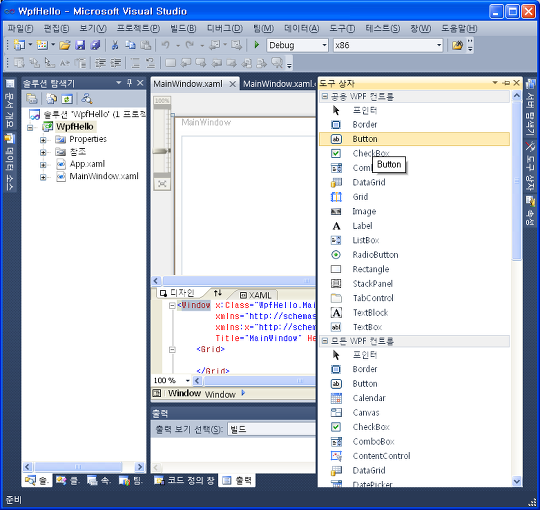Click the View Class Diagram icon in Solution Explorer
The image size is (540, 510).
click(86, 99)
